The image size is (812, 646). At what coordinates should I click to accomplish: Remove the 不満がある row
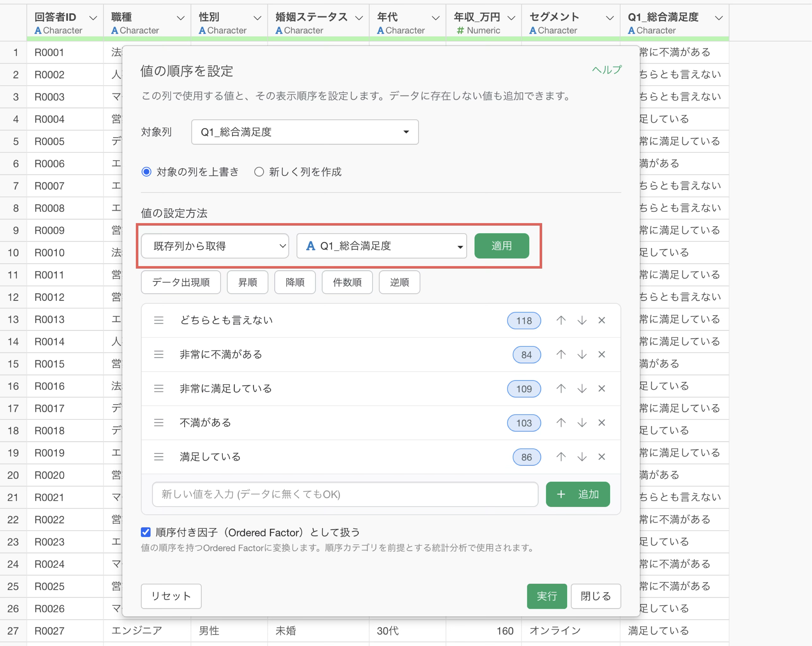click(602, 423)
